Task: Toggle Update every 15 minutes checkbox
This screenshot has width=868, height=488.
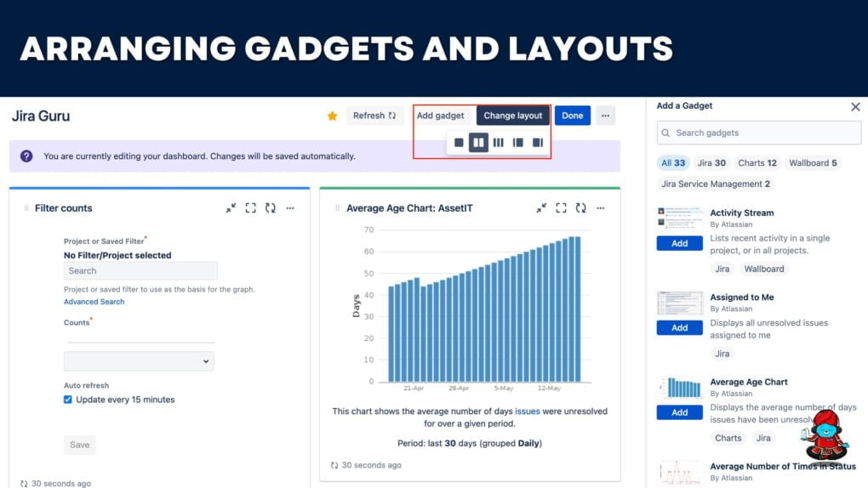Action: 67,400
